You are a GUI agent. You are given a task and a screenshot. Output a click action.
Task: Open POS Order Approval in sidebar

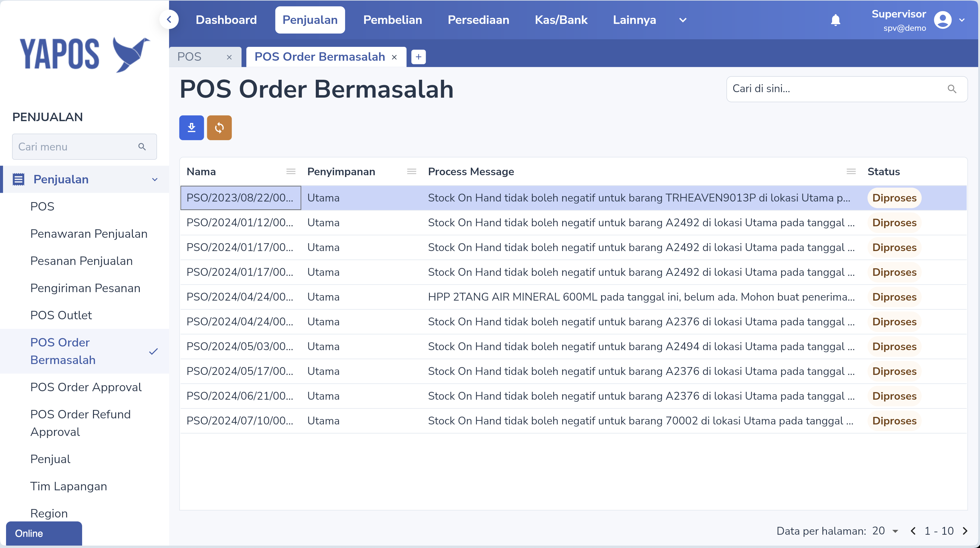tap(85, 387)
